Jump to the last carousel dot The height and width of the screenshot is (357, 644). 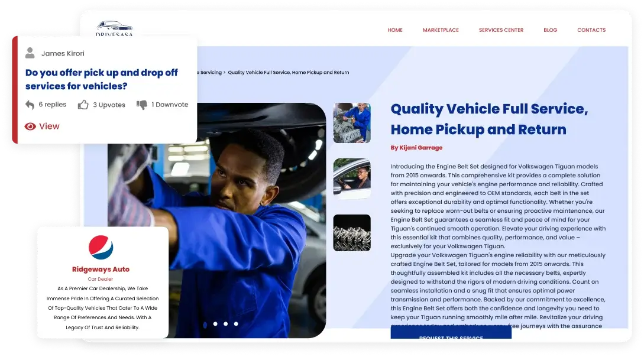pyautogui.click(x=236, y=324)
